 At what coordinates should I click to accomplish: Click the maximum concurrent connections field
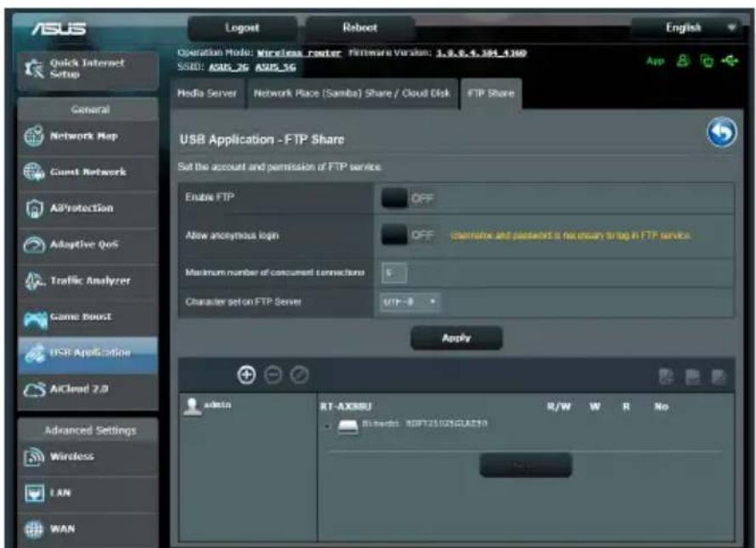(x=394, y=273)
